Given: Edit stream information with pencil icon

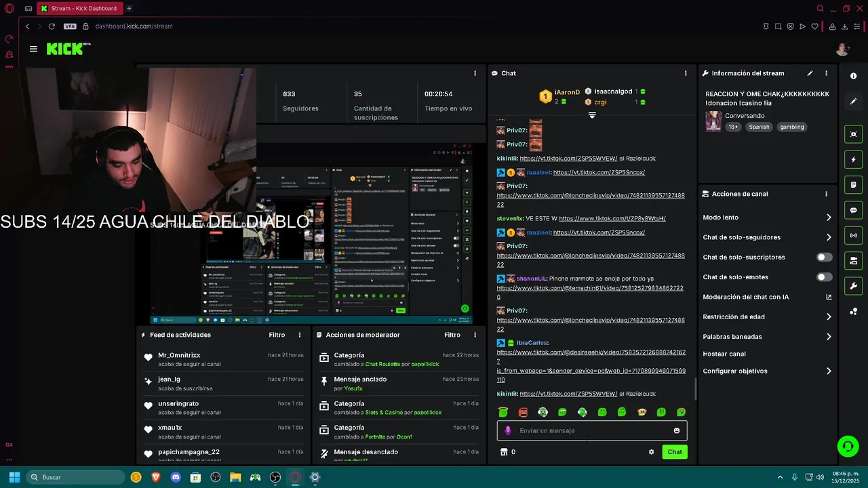Looking at the screenshot, I should pos(810,73).
